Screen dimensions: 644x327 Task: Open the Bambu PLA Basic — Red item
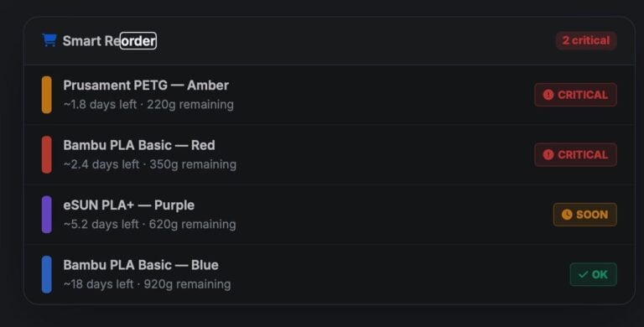point(330,155)
